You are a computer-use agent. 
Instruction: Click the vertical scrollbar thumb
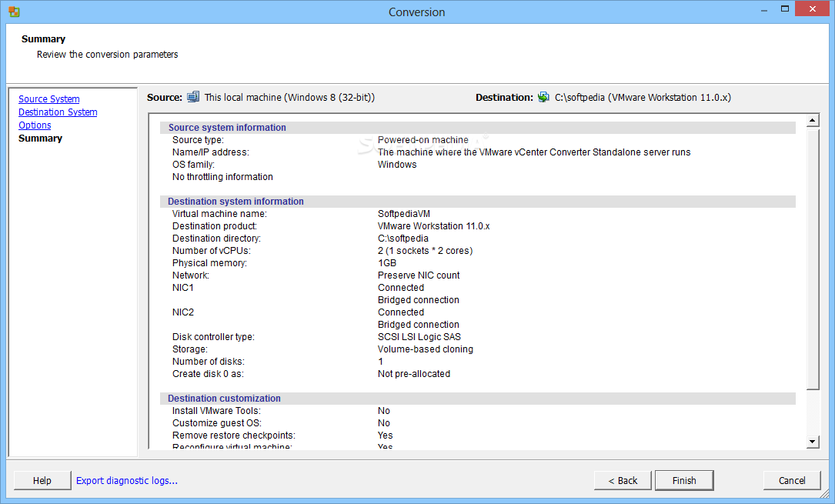point(813,259)
